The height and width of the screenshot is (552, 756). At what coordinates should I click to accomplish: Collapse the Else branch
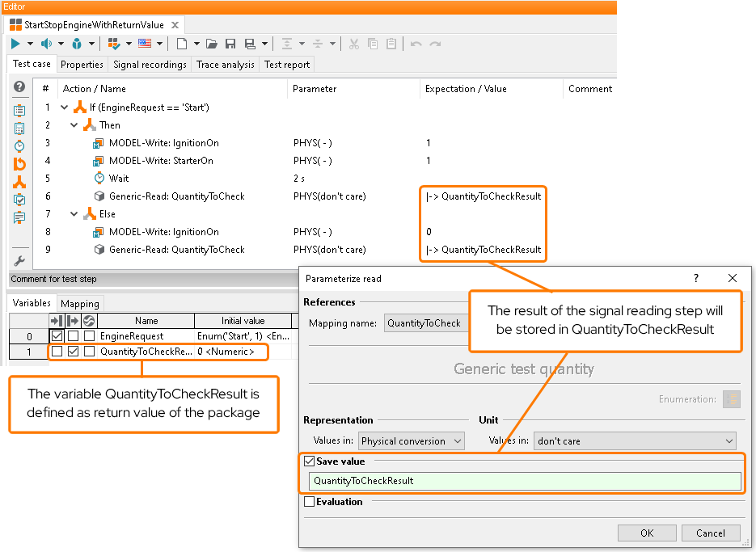tap(74, 214)
